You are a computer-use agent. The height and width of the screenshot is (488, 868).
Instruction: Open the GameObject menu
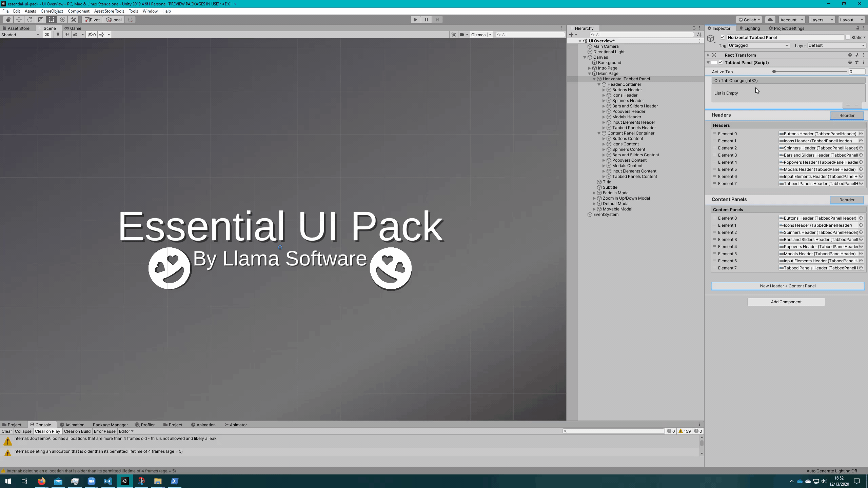click(52, 11)
